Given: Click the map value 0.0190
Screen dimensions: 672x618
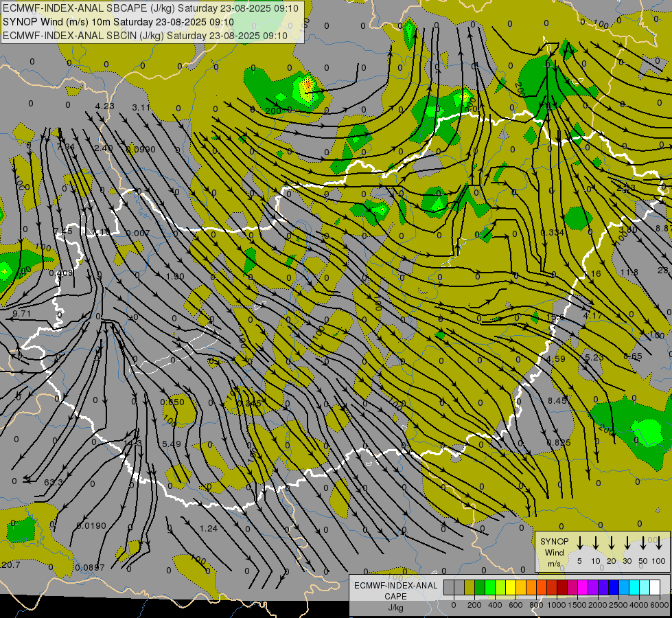Looking at the screenshot, I should pos(91,526).
